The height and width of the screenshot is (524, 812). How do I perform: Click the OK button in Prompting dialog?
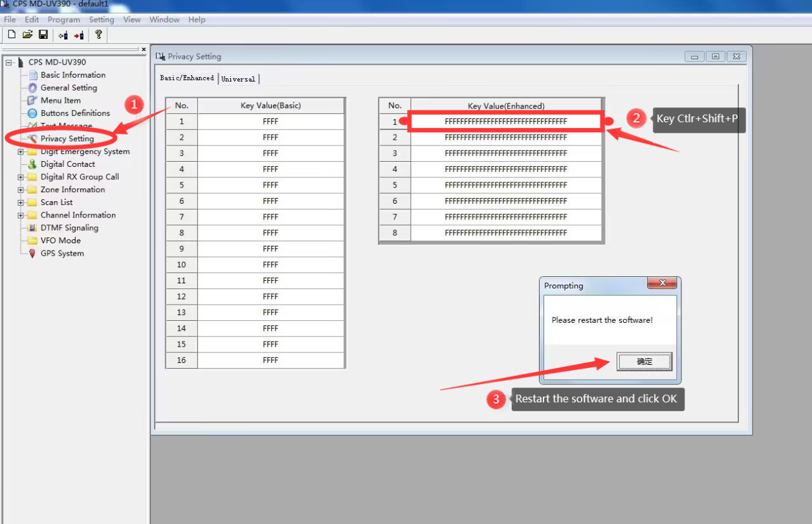644,362
